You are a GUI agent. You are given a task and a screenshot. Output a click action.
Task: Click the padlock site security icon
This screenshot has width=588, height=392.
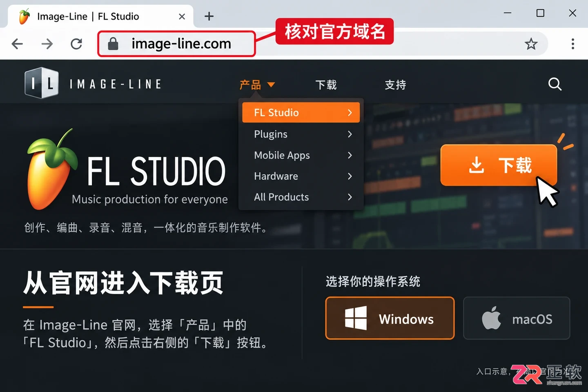(113, 44)
